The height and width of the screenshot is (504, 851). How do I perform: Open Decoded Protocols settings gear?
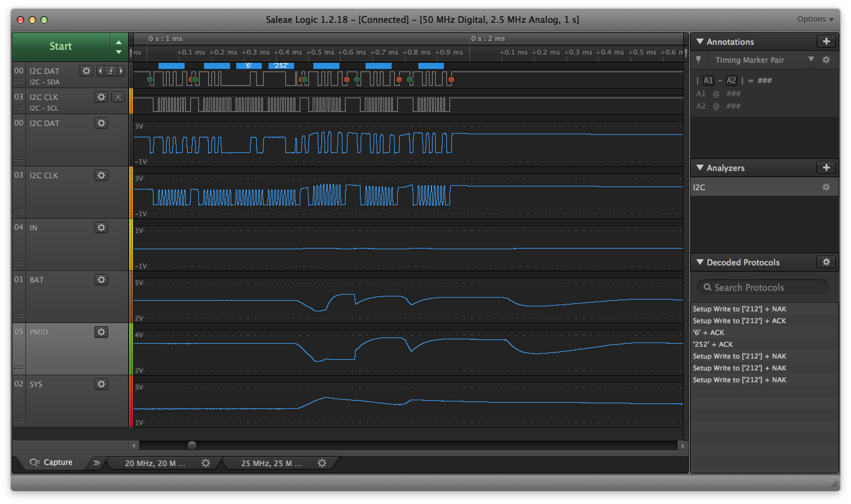point(826,262)
